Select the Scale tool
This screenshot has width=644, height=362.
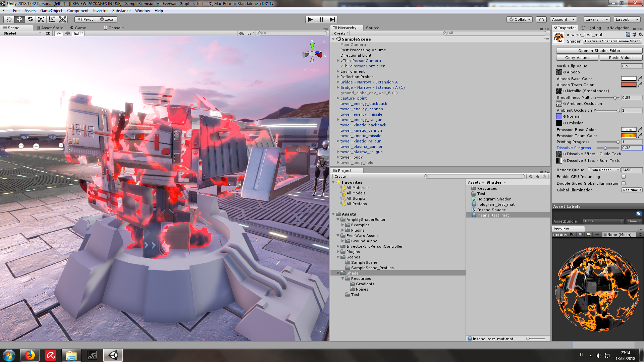pos(41,19)
